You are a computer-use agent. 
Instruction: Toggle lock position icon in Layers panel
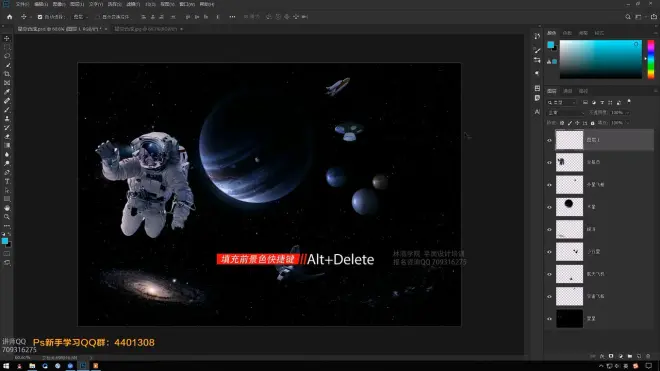coord(577,123)
